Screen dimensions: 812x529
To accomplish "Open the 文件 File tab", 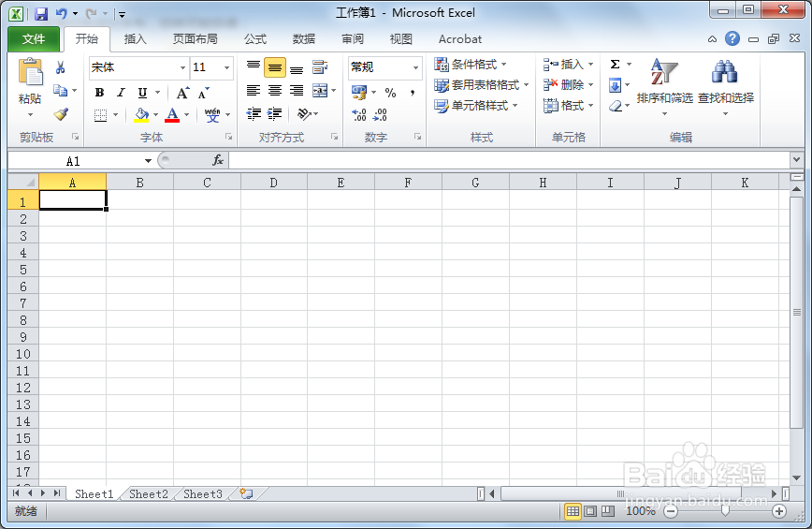I will 34,39.
